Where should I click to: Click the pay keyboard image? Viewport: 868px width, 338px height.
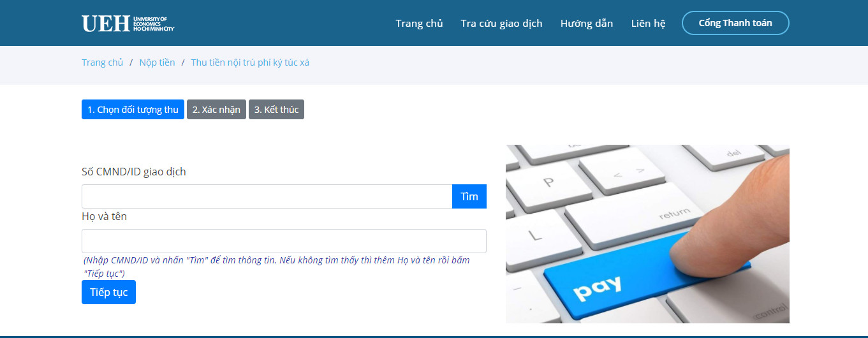point(647,234)
